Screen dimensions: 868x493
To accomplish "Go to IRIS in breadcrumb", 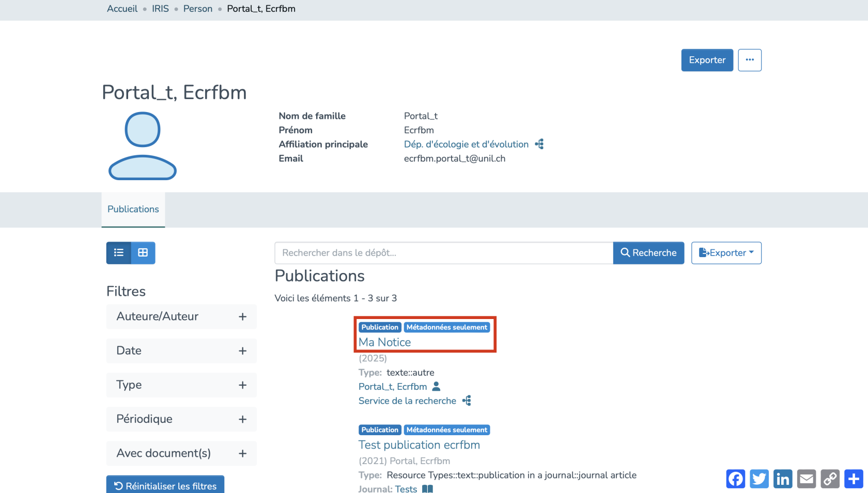I will [x=160, y=9].
